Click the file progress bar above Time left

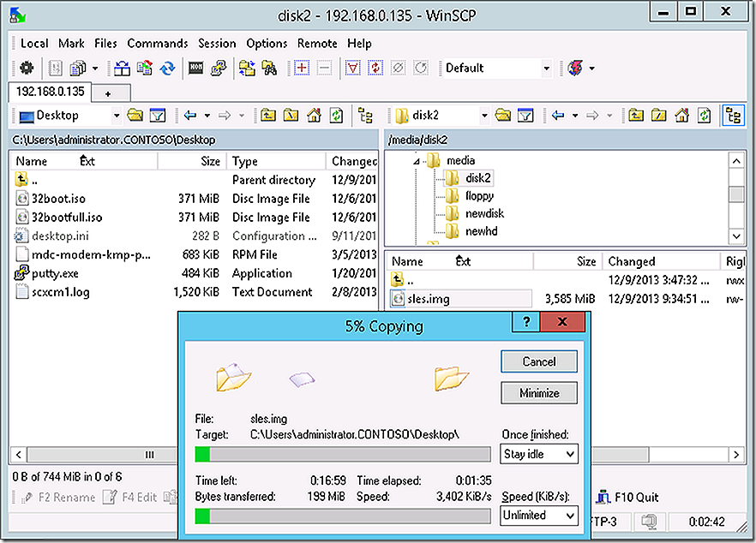(343, 454)
